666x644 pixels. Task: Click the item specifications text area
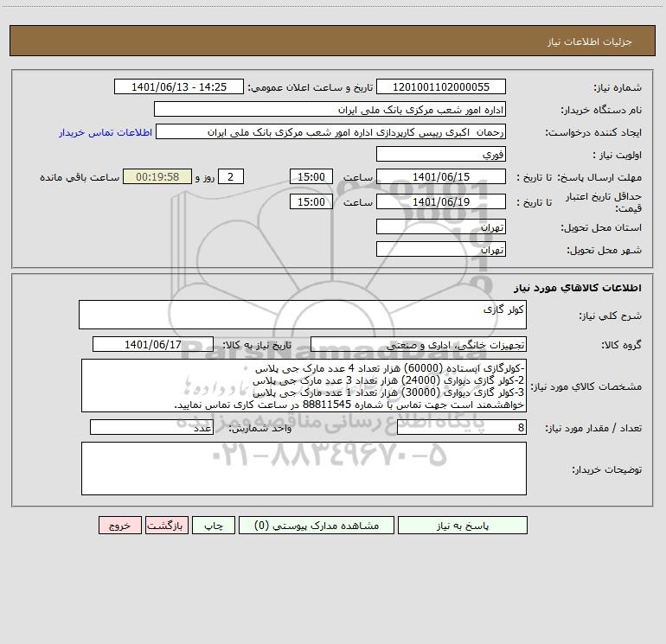[304, 386]
